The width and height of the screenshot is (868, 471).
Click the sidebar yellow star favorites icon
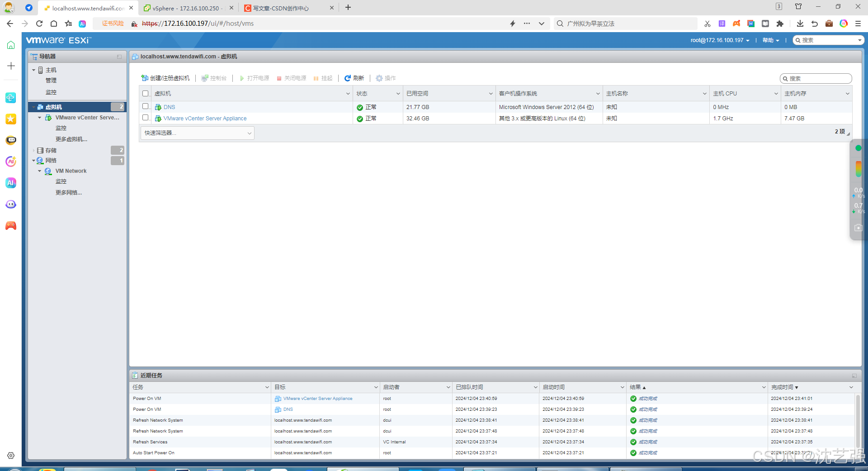[x=11, y=119]
